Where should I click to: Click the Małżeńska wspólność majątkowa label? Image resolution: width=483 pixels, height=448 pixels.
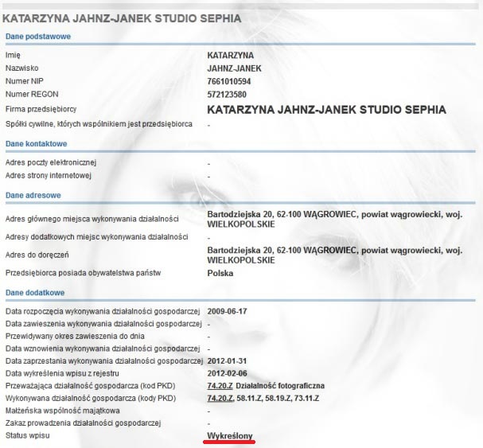click(x=62, y=411)
